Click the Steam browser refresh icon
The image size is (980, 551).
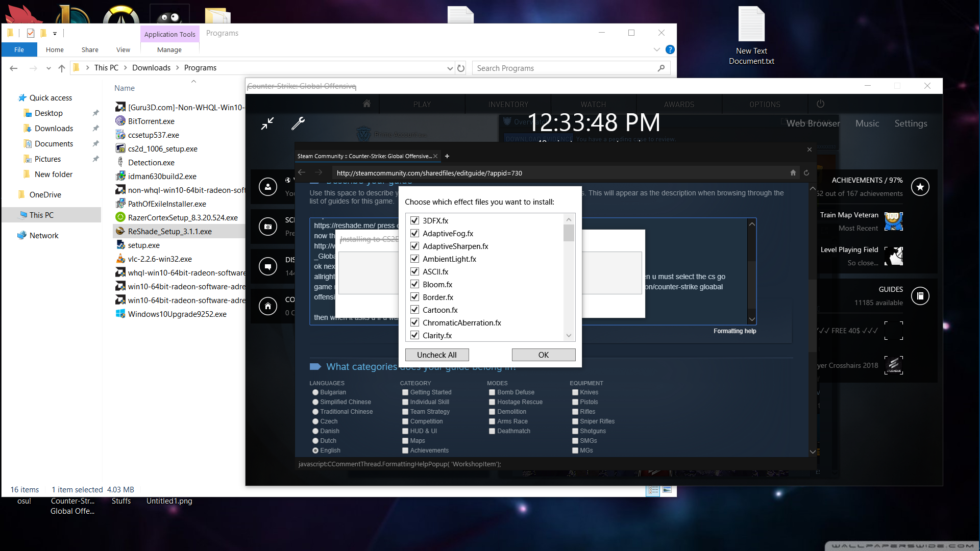806,173
